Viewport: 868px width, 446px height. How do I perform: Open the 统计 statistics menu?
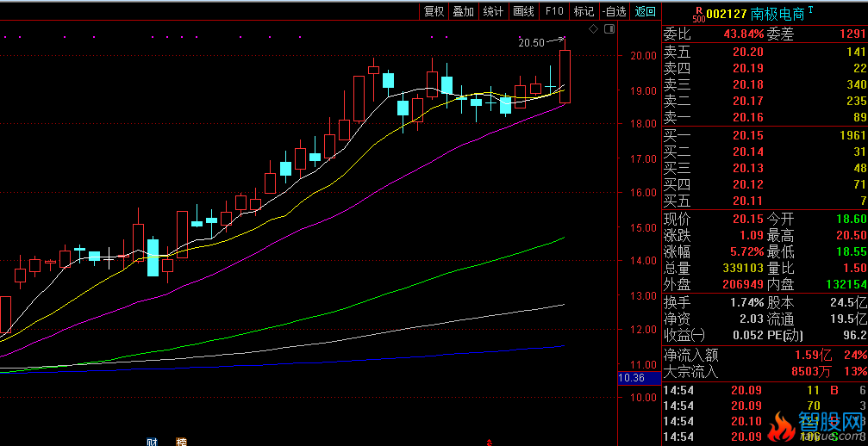click(x=493, y=11)
